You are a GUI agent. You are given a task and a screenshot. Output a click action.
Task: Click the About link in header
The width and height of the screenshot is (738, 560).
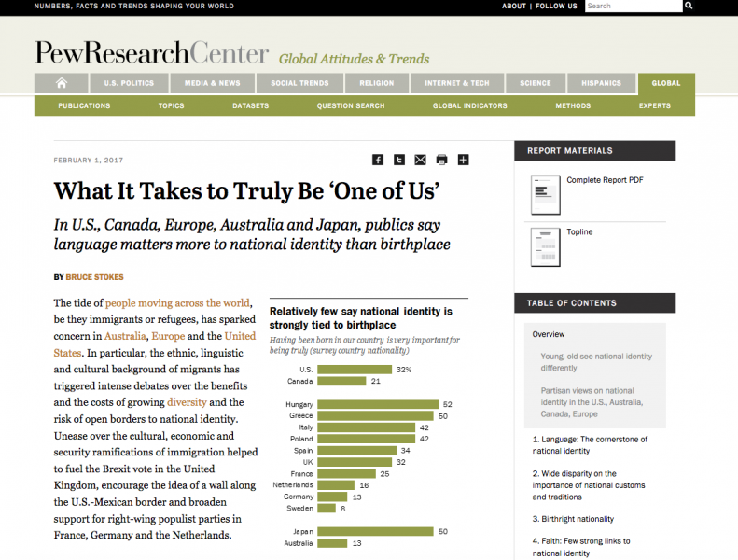click(513, 7)
